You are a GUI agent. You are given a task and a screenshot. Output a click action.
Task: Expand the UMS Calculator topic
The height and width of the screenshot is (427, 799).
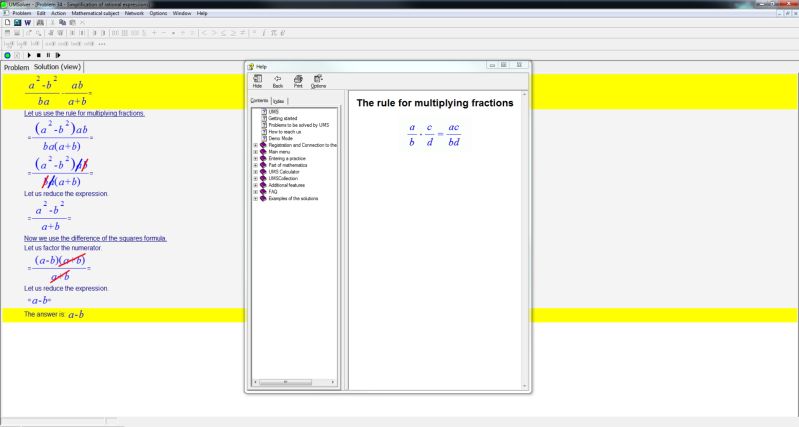tap(256, 172)
